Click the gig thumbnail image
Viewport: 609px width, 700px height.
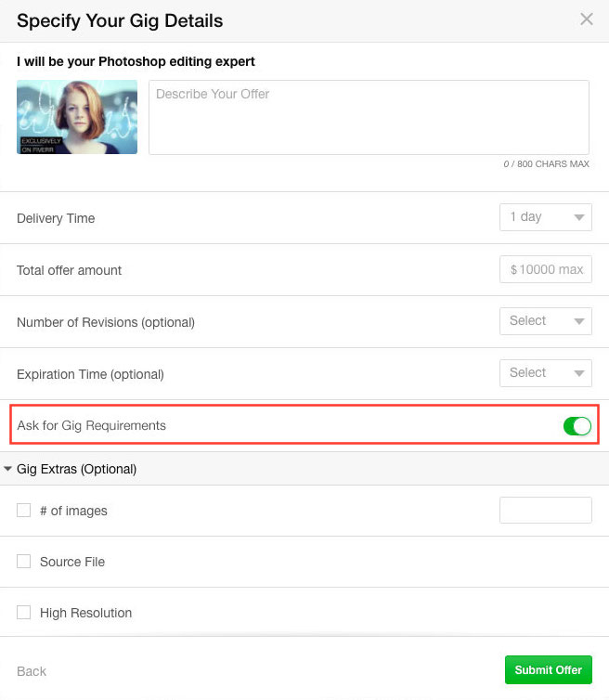click(77, 117)
